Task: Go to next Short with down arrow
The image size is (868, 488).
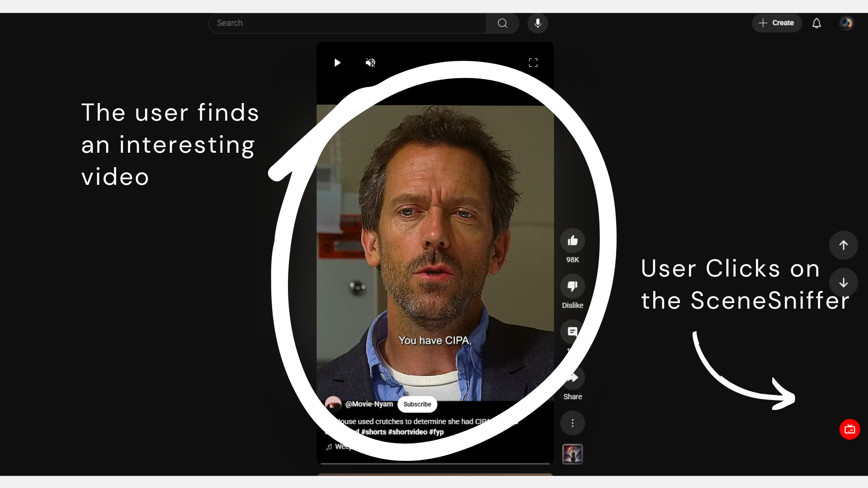Action: pos(843,283)
